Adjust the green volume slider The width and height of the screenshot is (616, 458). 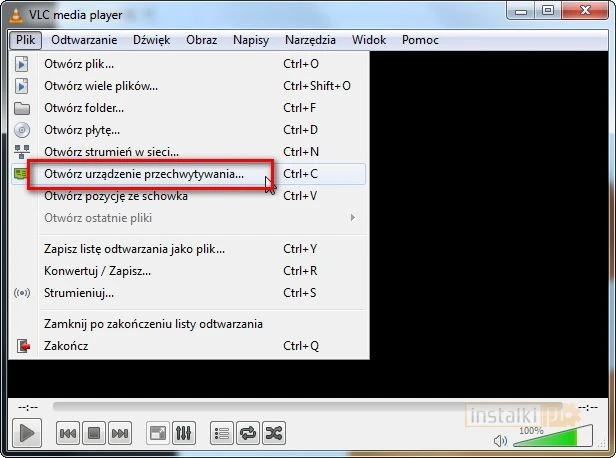545,439
